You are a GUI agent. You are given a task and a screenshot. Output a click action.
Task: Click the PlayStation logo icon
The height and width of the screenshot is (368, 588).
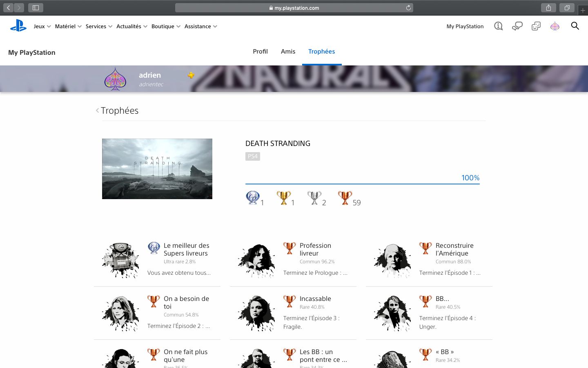pyautogui.click(x=18, y=26)
